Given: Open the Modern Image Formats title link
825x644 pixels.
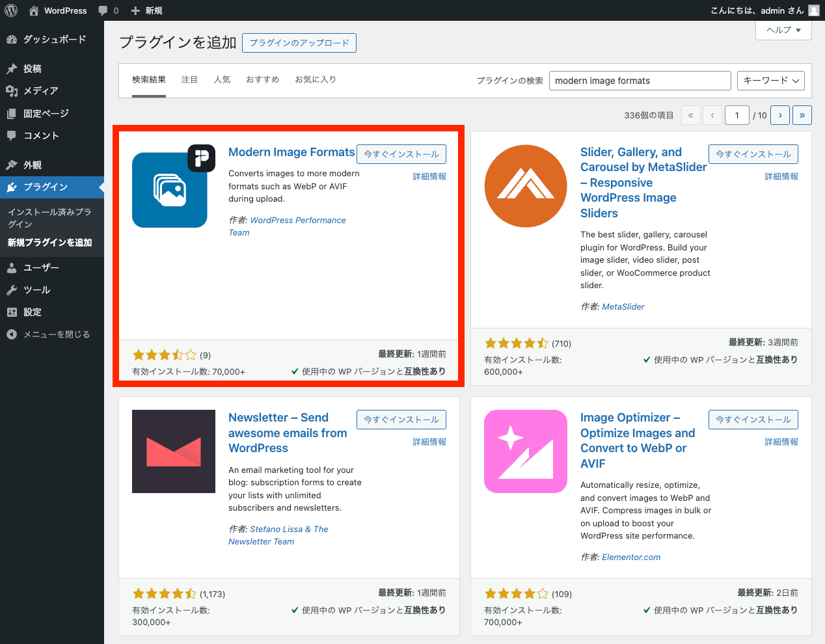Looking at the screenshot, I should [291, 152].
